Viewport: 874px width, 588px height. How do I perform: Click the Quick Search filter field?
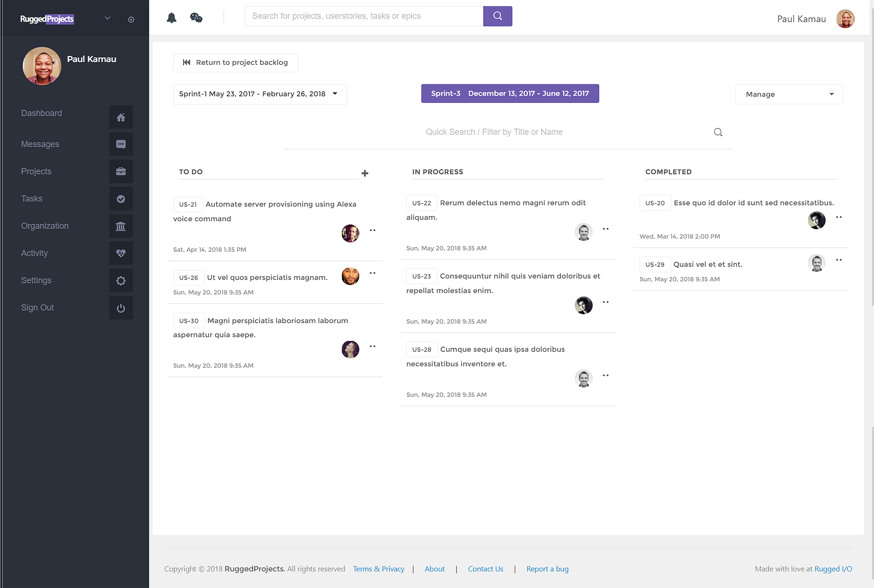pos(494,132)
